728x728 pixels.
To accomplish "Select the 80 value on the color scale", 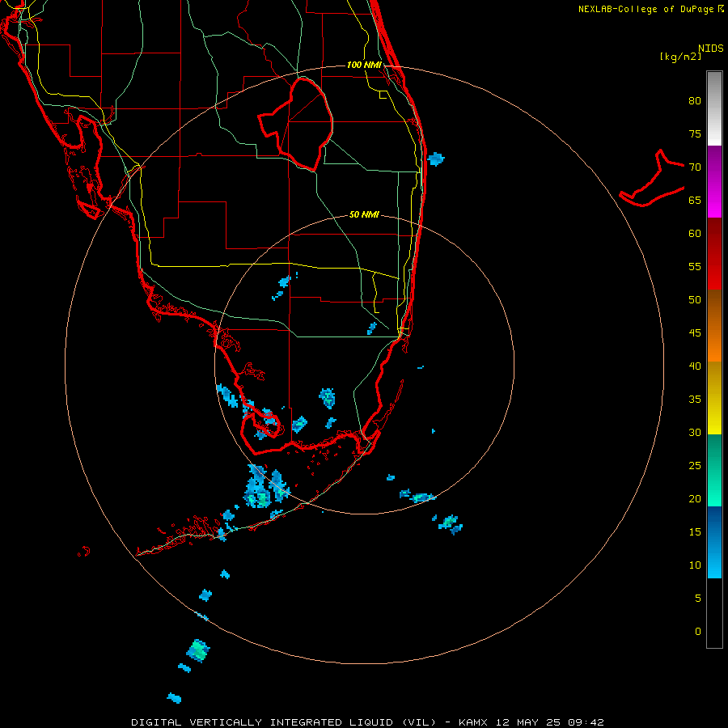I will pyautogui.click(x=695, y=101).
